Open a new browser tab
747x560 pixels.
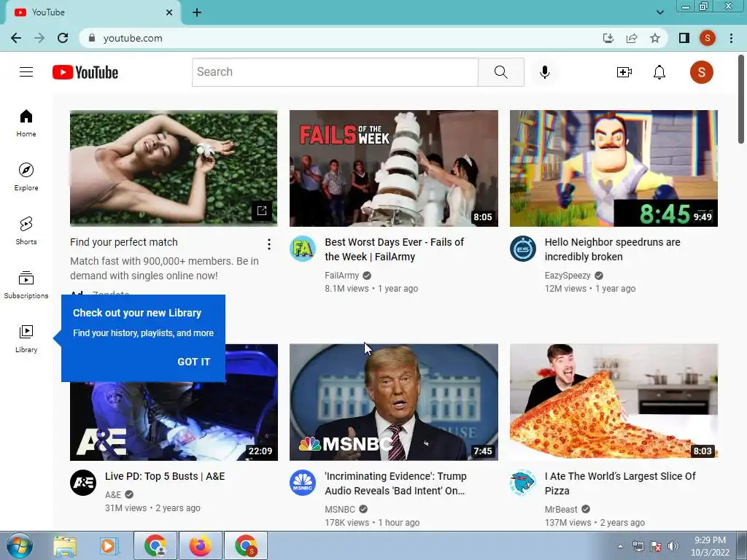tap(197, 12)
